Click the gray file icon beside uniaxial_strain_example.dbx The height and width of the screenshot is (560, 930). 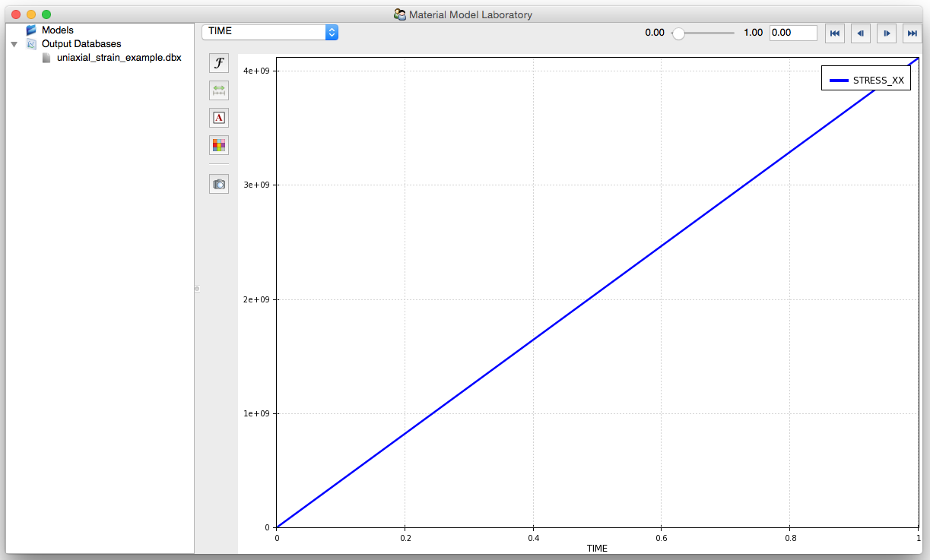pyautogui.click(x=46, y=58)
